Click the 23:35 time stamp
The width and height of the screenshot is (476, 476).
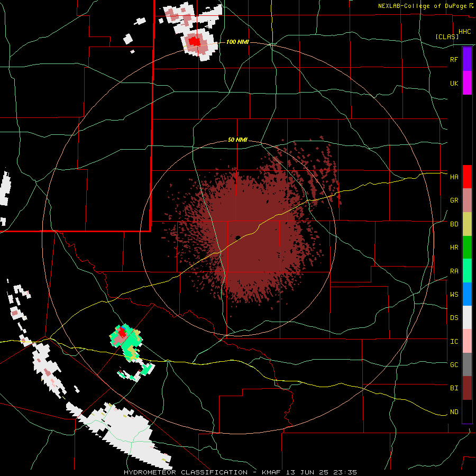point(346,472)
